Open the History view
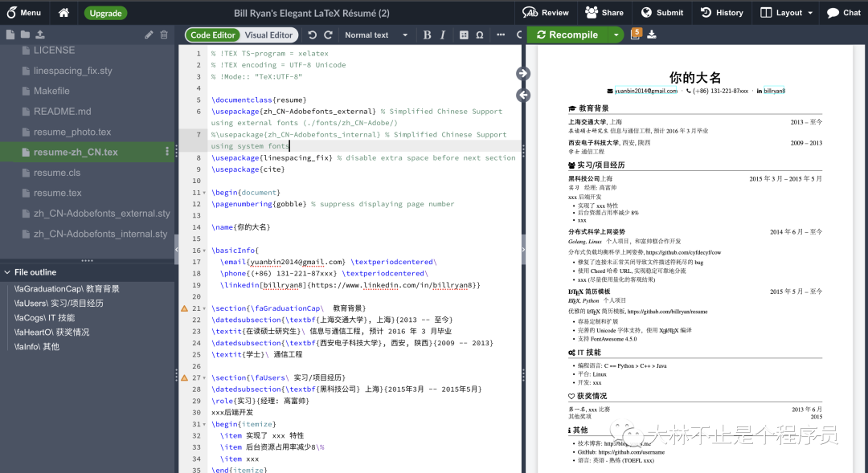This screenshot has height=473, width=868. coord(722,13)
